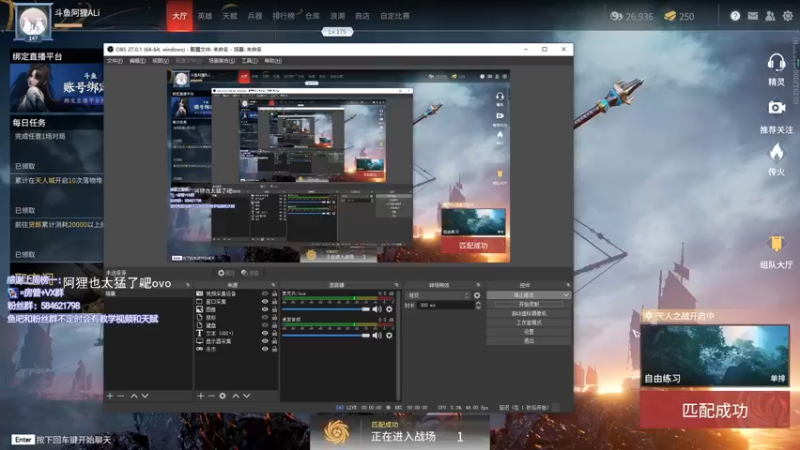Undock the Scenes panel with its pop-out icon
The width and height of the screenshot is (800, 450).
click(187, 285)
